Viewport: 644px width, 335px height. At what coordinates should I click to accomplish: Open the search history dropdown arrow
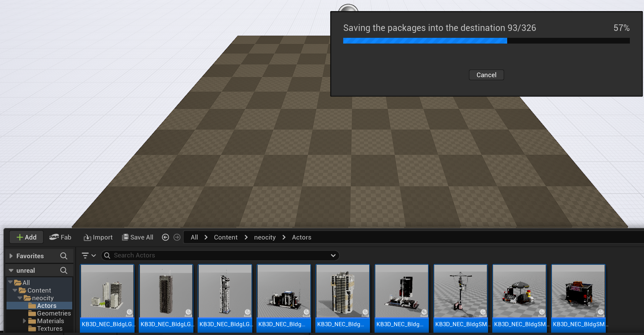point(333,255)
